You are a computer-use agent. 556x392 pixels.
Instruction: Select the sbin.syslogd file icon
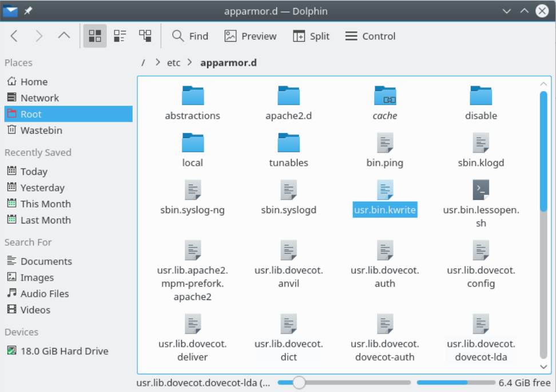click(x=289, y=190)
